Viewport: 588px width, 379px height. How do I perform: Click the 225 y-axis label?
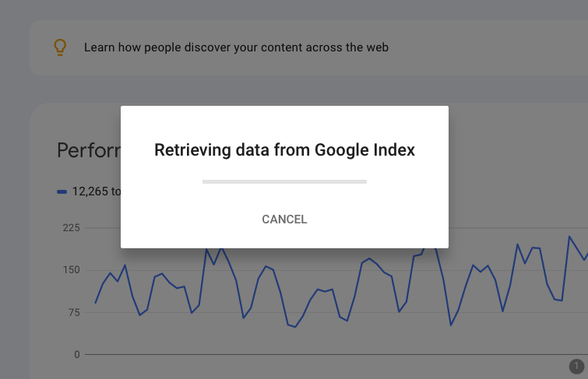(71, 228)
